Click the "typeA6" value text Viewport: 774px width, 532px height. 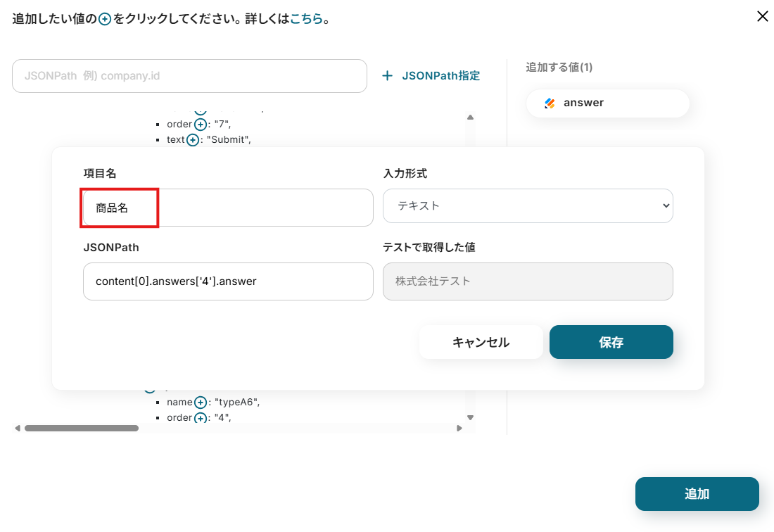click(236, 403)
